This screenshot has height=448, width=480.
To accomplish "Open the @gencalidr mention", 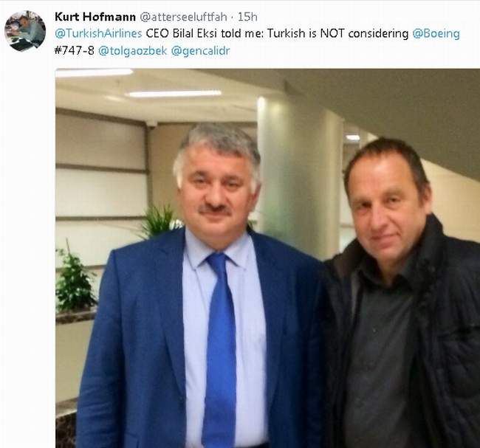I will coord(201,51).
